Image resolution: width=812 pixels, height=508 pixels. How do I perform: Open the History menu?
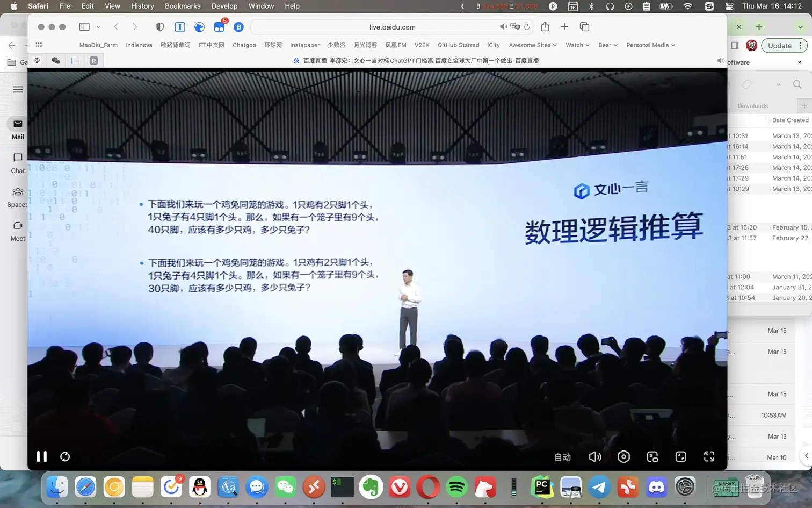[x=142, y=6]
